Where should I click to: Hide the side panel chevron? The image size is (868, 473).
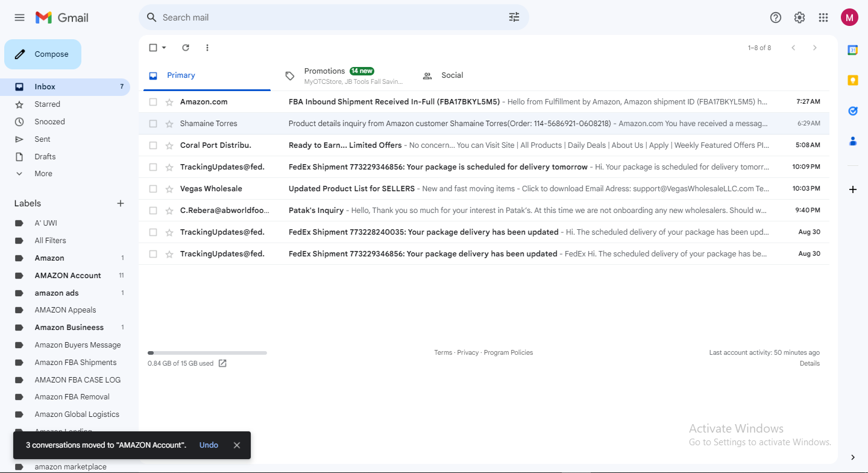(x=853, y=457)
